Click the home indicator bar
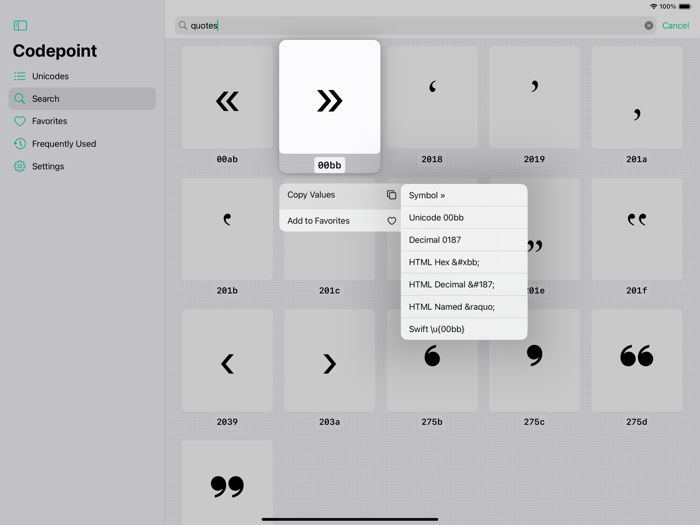This screenshot has height=525, width=700. click(x=350, y=519)
